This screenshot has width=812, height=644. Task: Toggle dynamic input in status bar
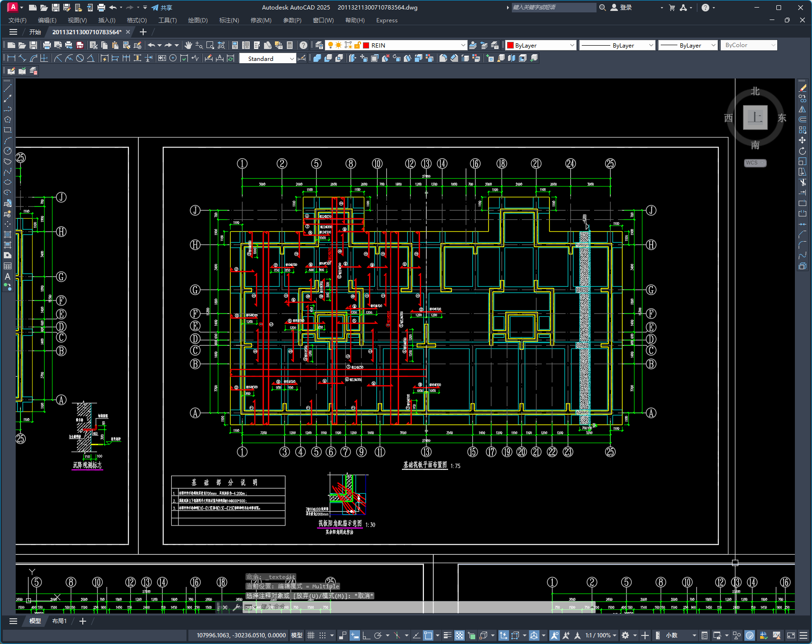355,635
